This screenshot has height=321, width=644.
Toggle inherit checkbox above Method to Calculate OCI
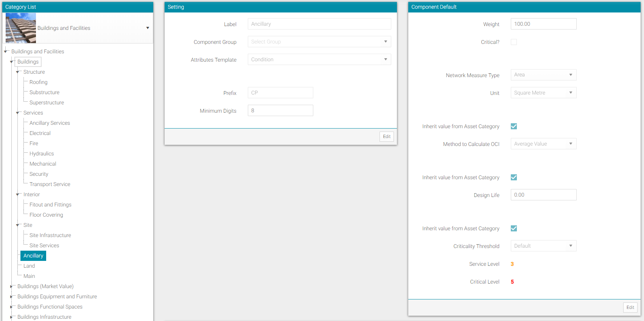tap(514, 126)
